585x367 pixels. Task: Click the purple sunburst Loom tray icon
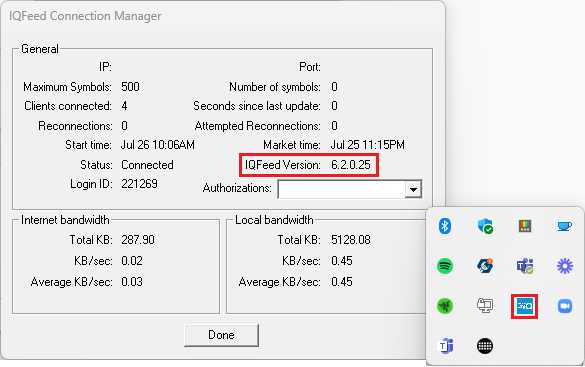click(x=564, y=266)
